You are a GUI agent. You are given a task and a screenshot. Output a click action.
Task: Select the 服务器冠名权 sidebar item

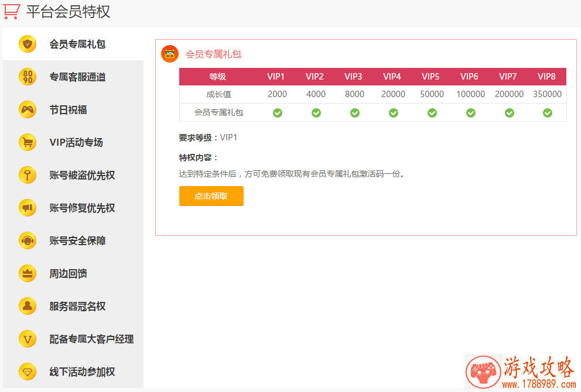[x=77, y=306]
